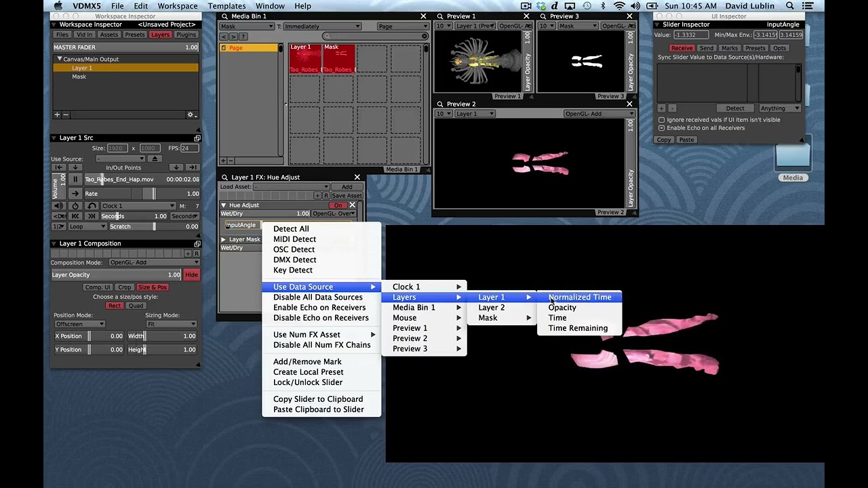Image resolution: width=868 pixels, height=488 pixels.
Task: Enable the Receive tab in UI Inspector
Action: pyautogui.click(x=682, y=49)
